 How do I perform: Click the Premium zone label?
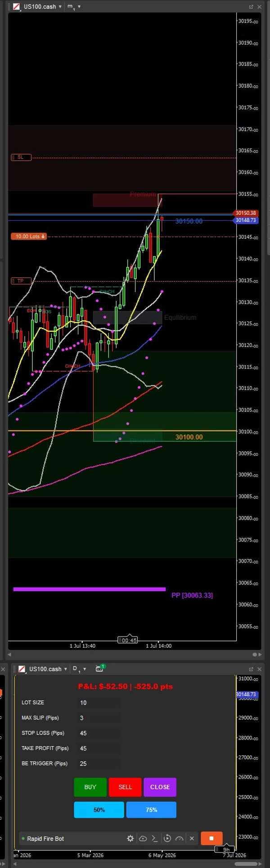(143, 194)
